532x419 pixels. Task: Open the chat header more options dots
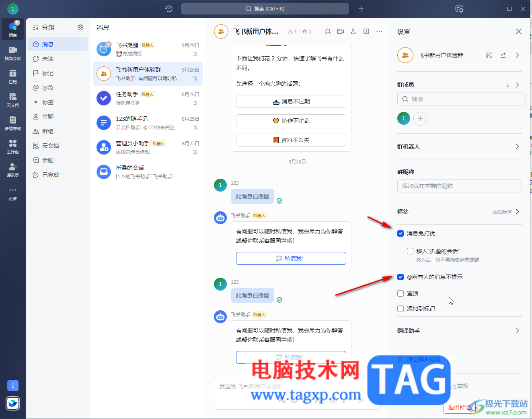[x=379, y=31]
